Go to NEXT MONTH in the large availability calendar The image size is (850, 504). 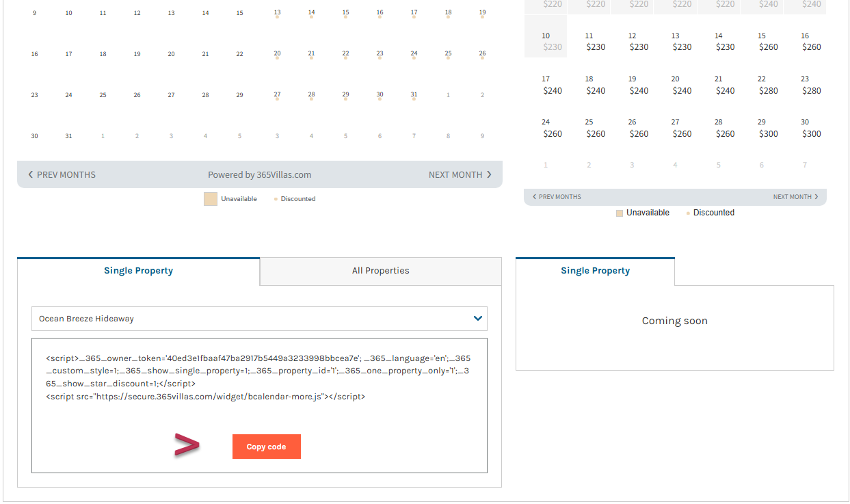(460, 174)
